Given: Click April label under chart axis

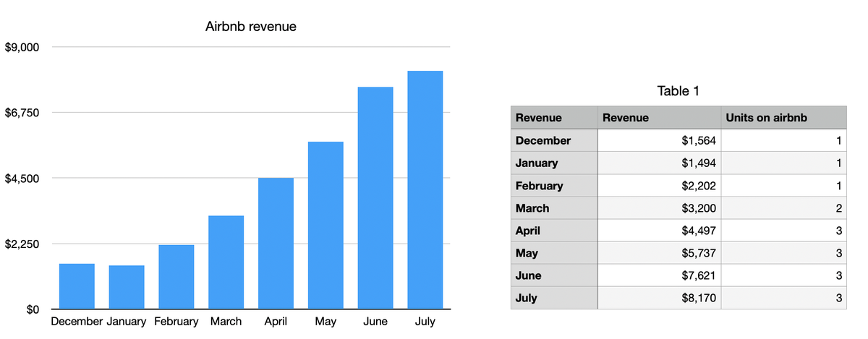Looking at the screenshot, I should (x=276, y=322).
